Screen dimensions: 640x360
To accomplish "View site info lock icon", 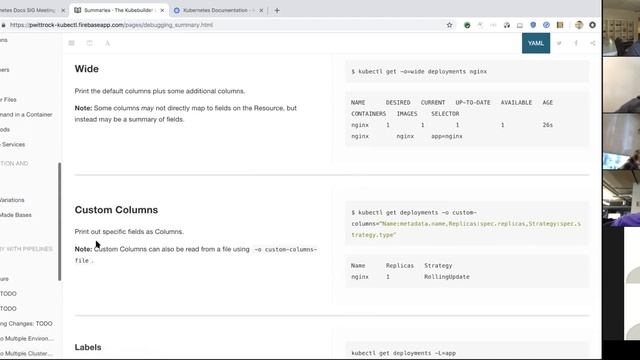I will 3,25.
